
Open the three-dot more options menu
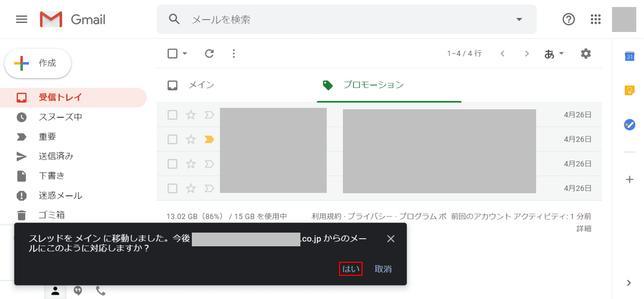(x=234, y=53)
